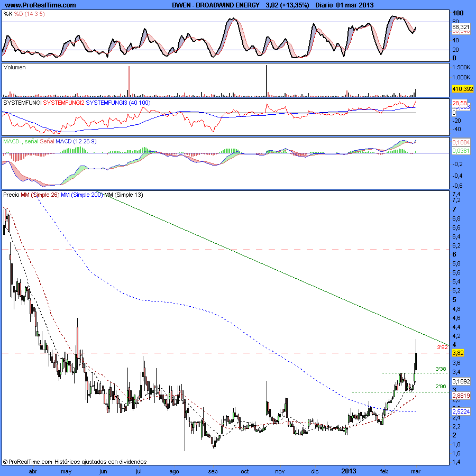Click the 100 stochastic axis label

pyautogui.click(x=458, y=13)
